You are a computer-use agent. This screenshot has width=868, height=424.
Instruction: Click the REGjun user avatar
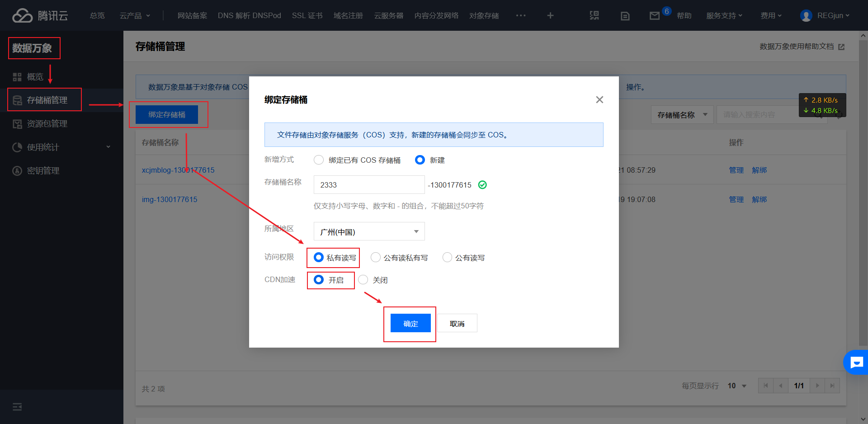point(806,15)
